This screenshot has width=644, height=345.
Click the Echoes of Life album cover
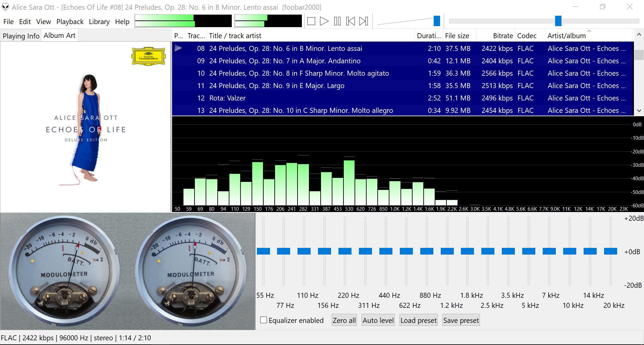click(x=86, y=127)
